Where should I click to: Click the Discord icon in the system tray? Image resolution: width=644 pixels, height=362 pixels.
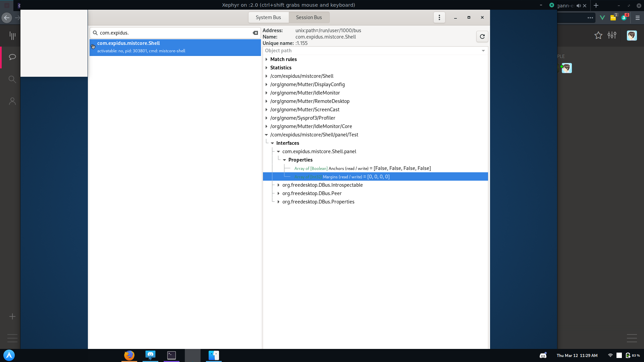[543, 355]
